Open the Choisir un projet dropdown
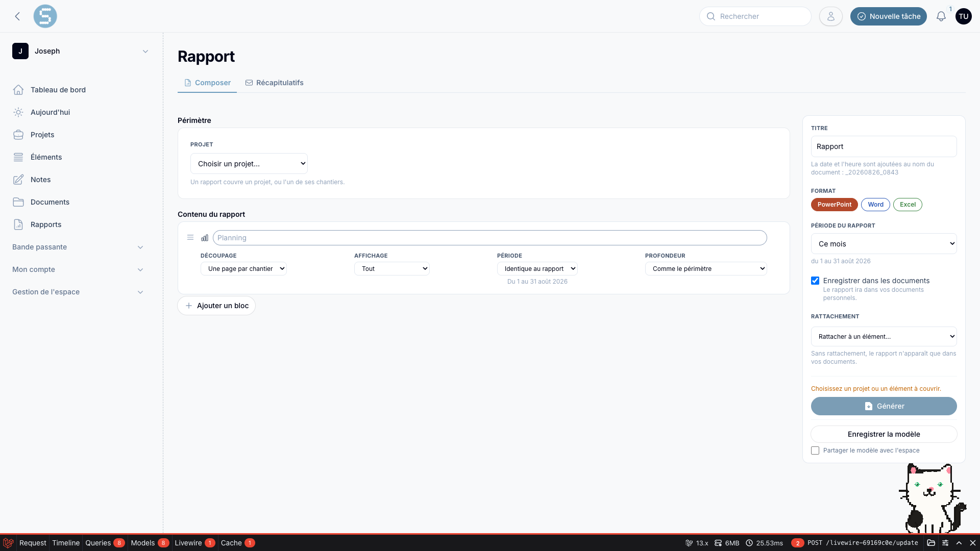This screenshot has width=980, height=551. [249, 164]
